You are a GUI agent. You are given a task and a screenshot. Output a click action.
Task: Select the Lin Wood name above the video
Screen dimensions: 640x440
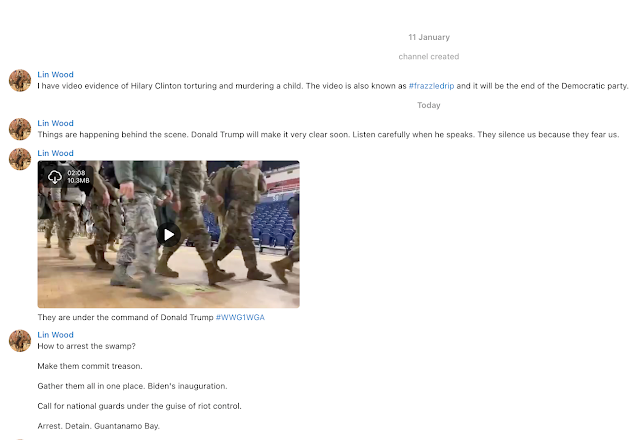(56, 153)
